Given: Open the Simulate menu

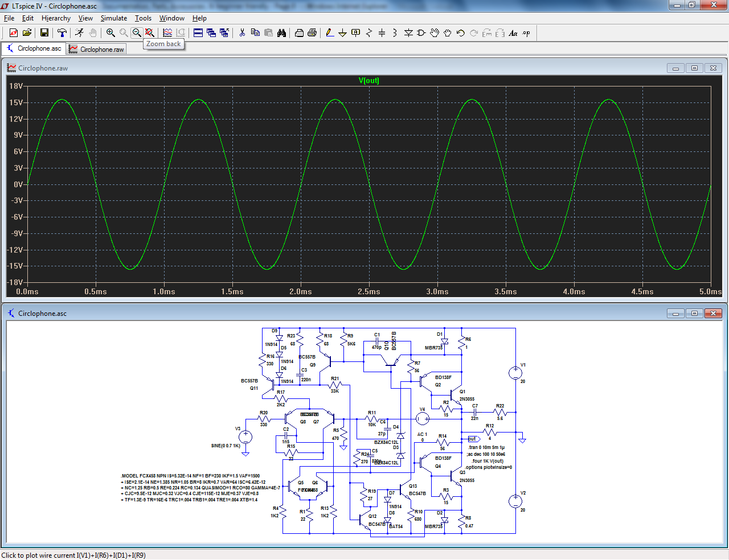Looking at the screenshot, I should point(114,18).
